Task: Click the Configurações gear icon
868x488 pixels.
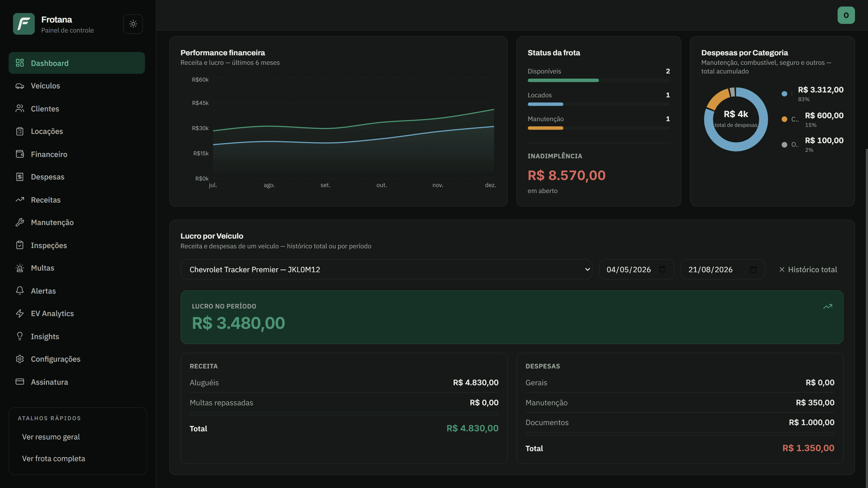Action: point(20,359)
